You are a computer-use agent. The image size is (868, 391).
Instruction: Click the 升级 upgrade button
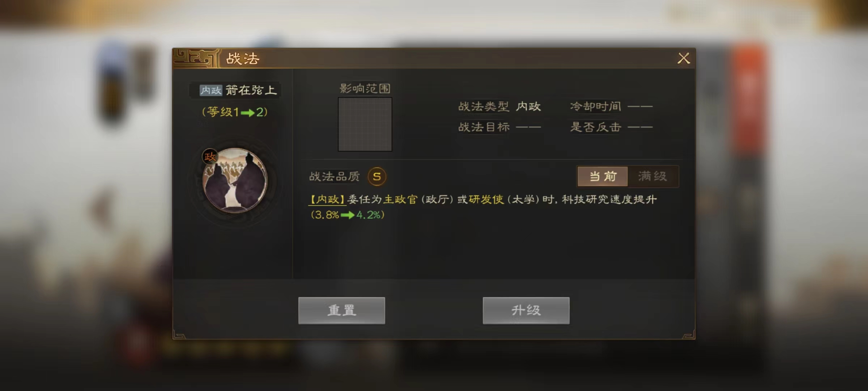click(x=526, y=310)
